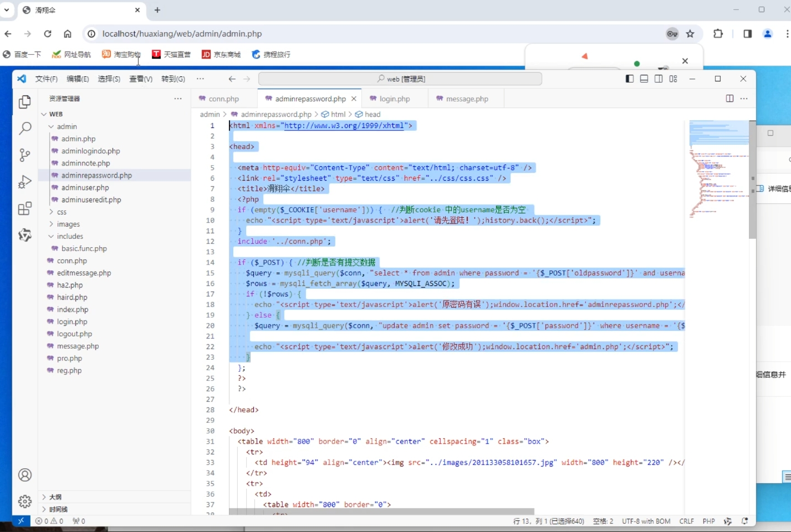Reload the browser page
791x532 pixels.
48,34
